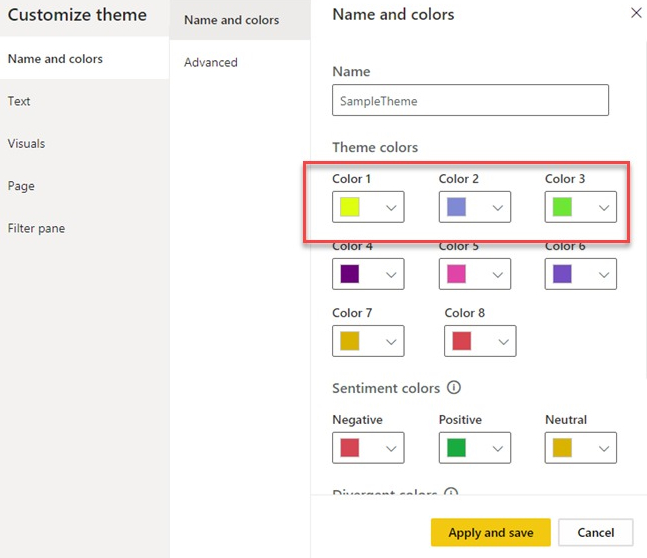Expand the Color 3 dropdown arrow
This screenshot has height=558, width=647.
(604, 207)
